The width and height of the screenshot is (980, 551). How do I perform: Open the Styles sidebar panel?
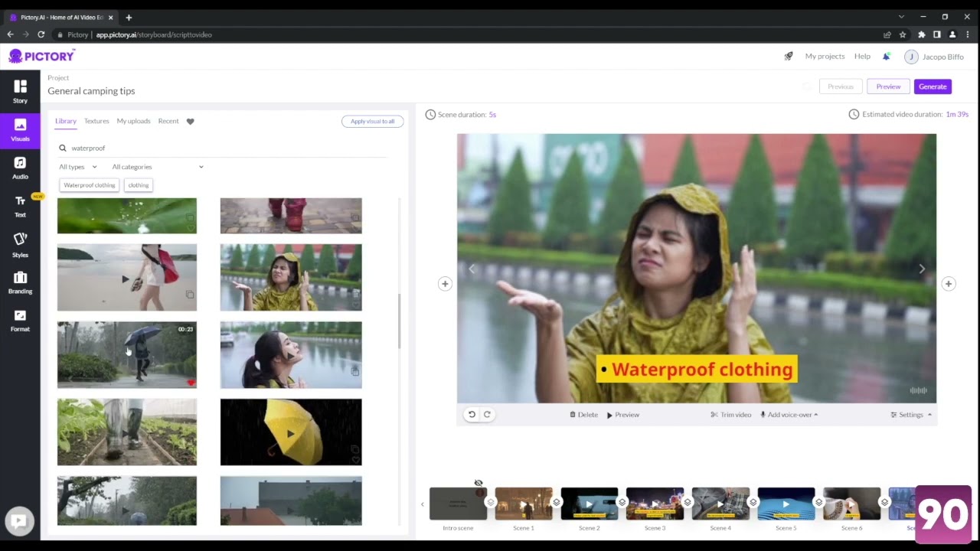point(20,244)
